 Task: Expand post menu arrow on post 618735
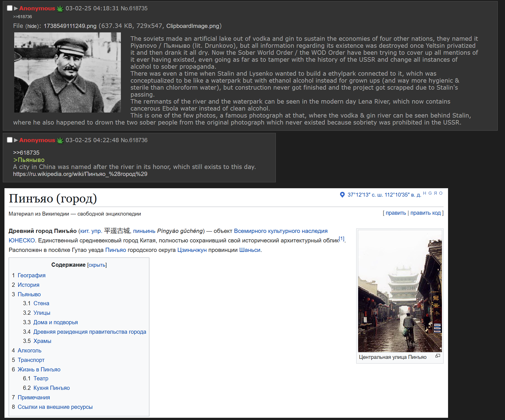(x=16, y=8)
